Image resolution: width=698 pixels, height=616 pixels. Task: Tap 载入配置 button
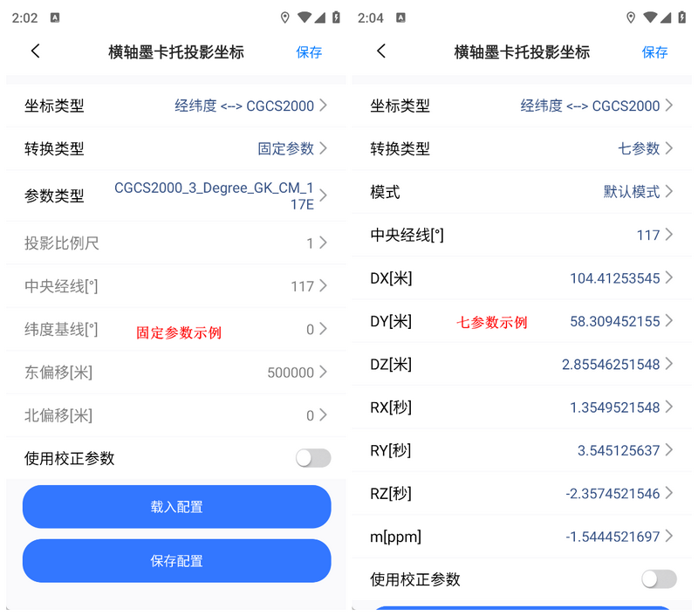tap(177, 507)
